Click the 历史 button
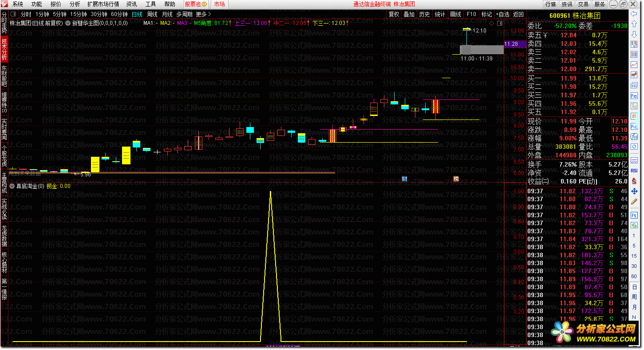The width and height of the screenshot is (644, 350). pos(424,14)
